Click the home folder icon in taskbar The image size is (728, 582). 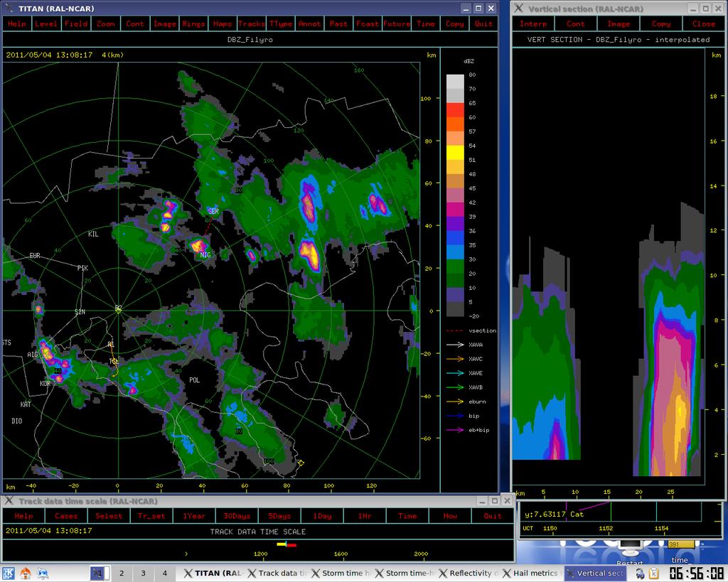click(x=26, y=573)
